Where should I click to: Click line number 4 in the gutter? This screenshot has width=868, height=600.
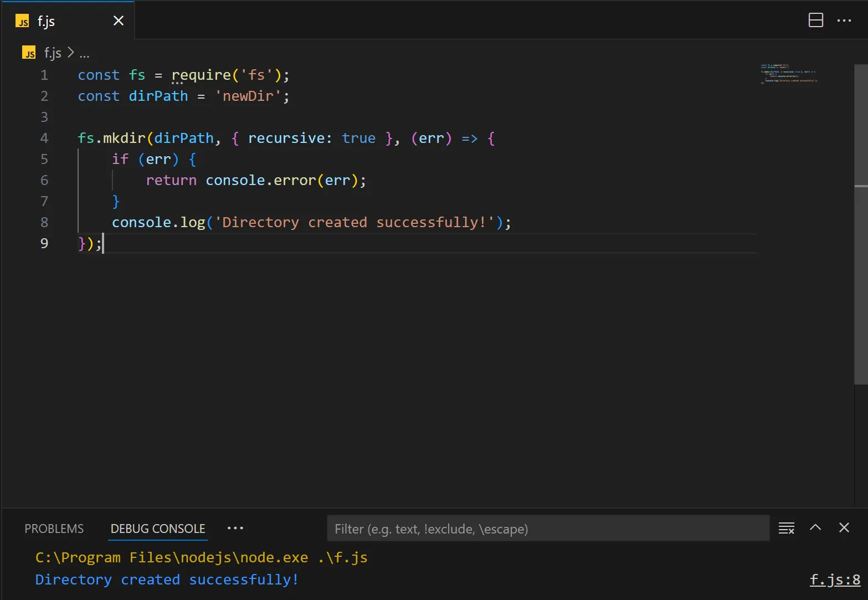[x=44, y=138]
